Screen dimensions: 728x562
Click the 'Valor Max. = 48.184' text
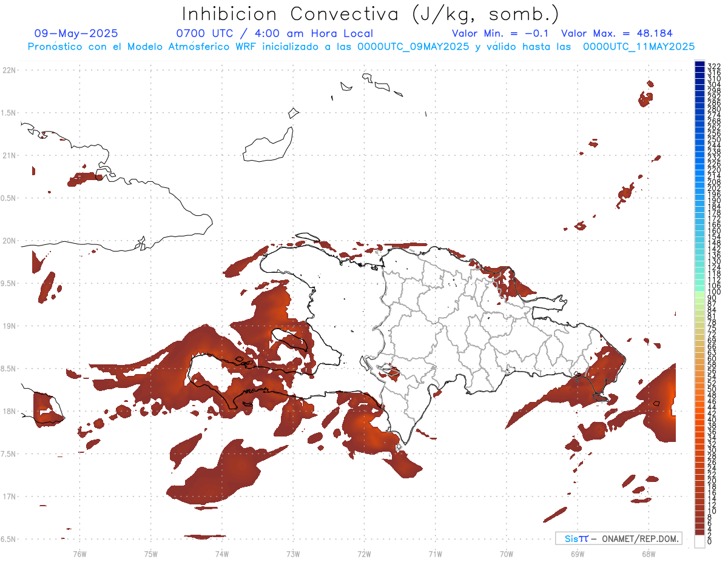coord(617,33)
